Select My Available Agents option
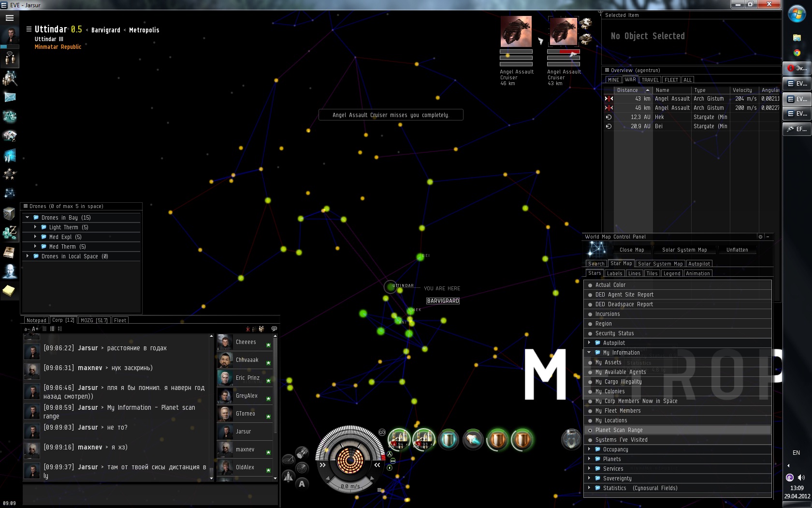The image size is (812, 508). coord(678,372)
